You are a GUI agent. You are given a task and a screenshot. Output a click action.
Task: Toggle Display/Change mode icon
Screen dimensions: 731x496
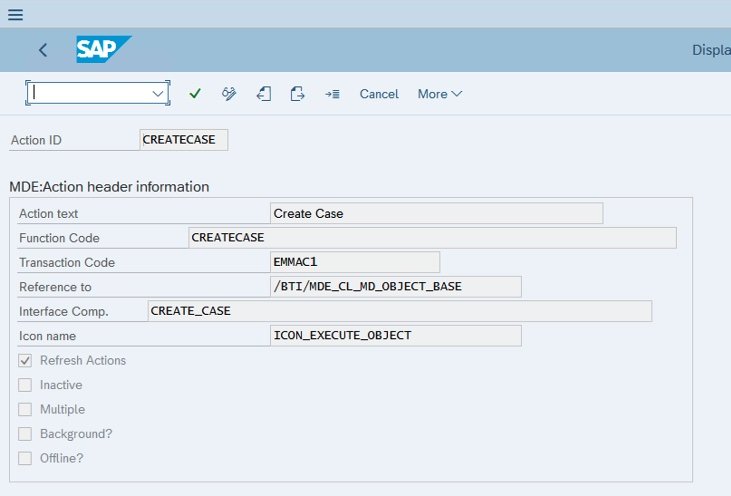(229, 94)
